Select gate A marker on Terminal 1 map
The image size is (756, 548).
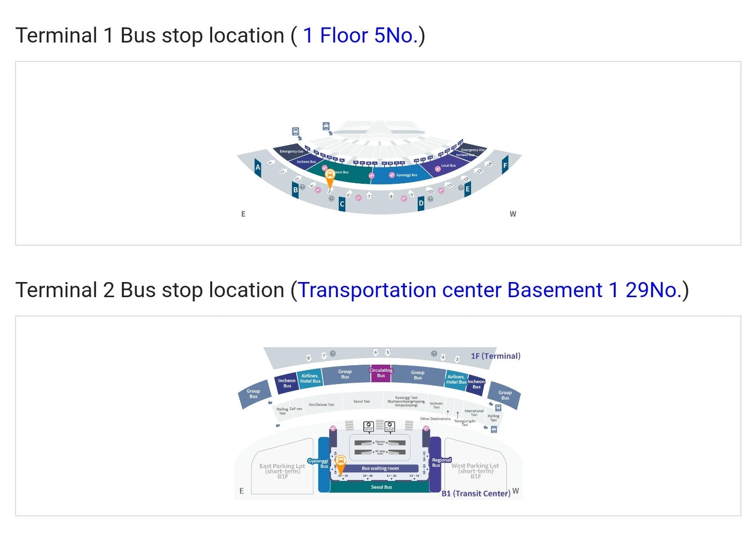[258, 168]
